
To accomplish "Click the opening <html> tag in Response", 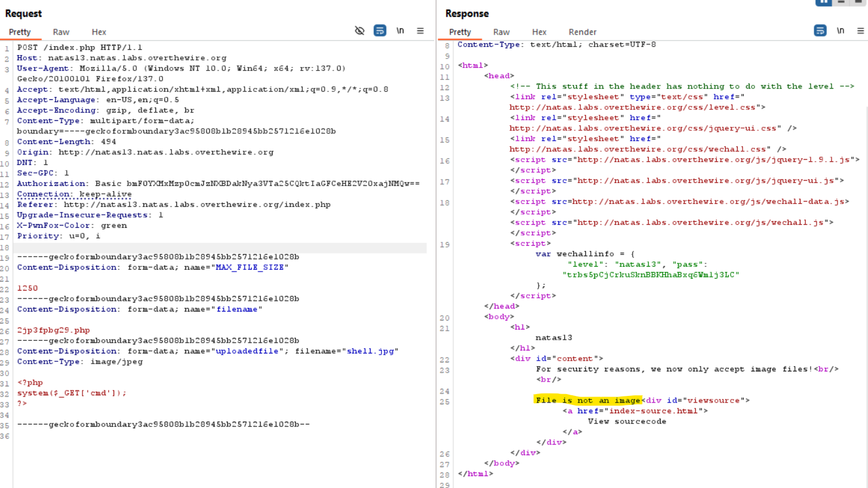I will point(473,65).
